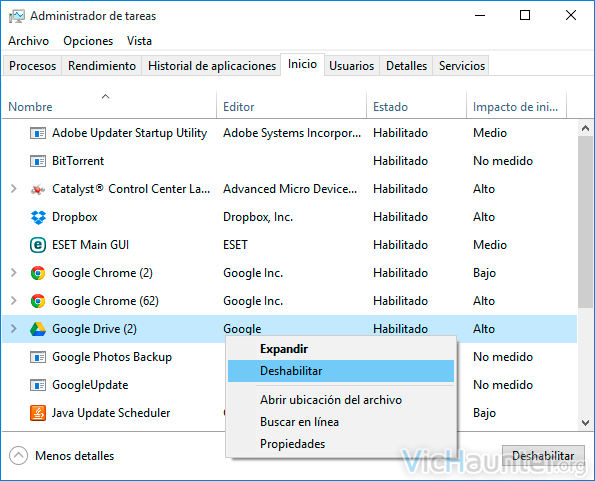The height and width of the screenshot is (481, 595).
Task: Click 'Advanced Micro Device...' editor cell
Action: point(290,189)
